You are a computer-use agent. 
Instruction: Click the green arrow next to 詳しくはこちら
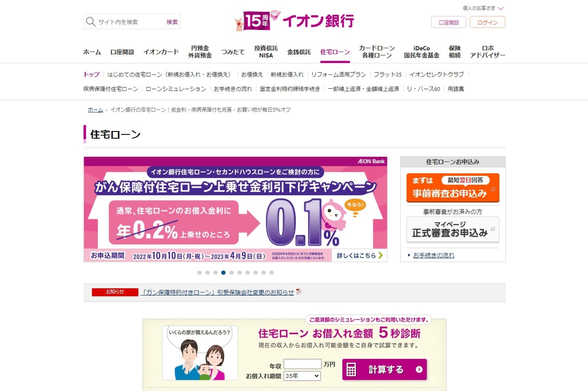381,255
